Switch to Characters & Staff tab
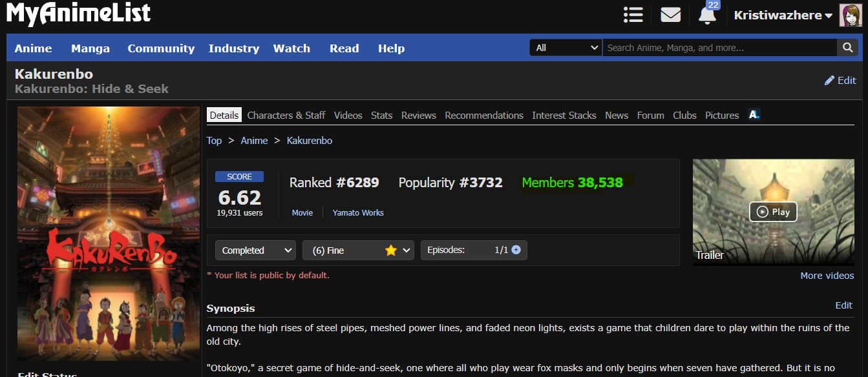Image resolution: width=868 pixels, height=377 pixels. coord(286,115)
